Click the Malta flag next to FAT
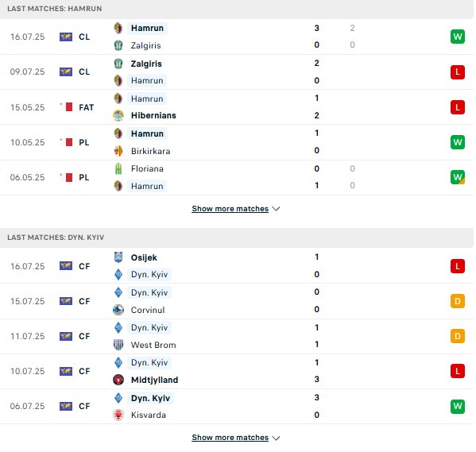 coord(66,107)
